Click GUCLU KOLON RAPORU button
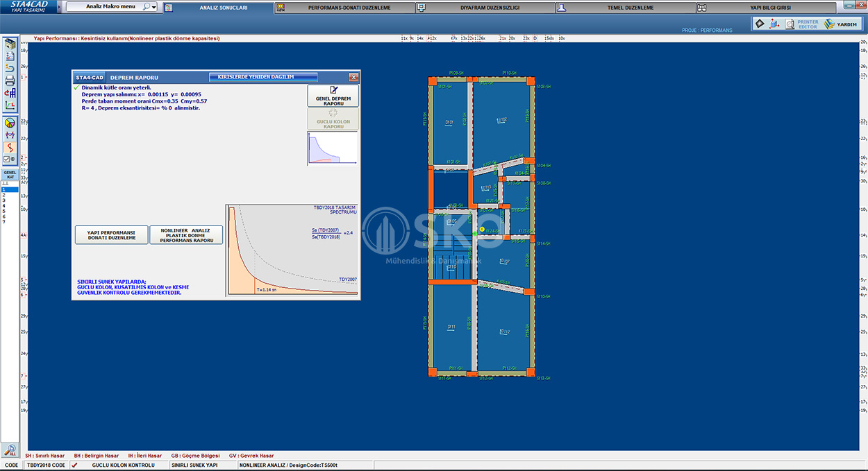The width and height of the screenshot is (868, 471). coord(333,120)
